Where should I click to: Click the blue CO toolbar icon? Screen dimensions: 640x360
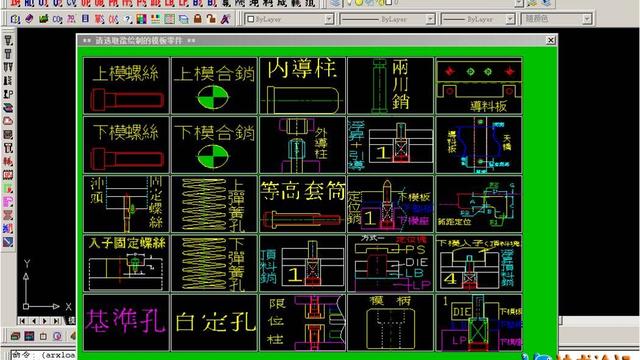tap(58, 19)
